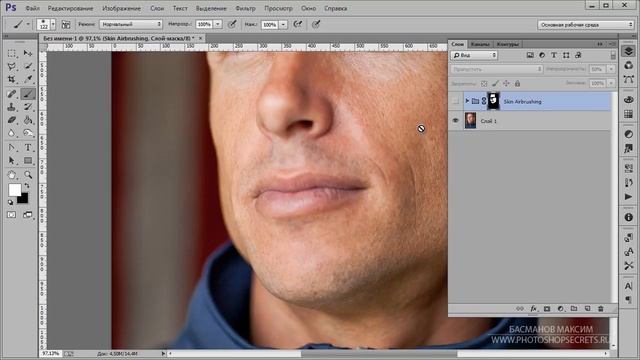
Task: Open the Файл menu
Action: (x=32, y=8)
